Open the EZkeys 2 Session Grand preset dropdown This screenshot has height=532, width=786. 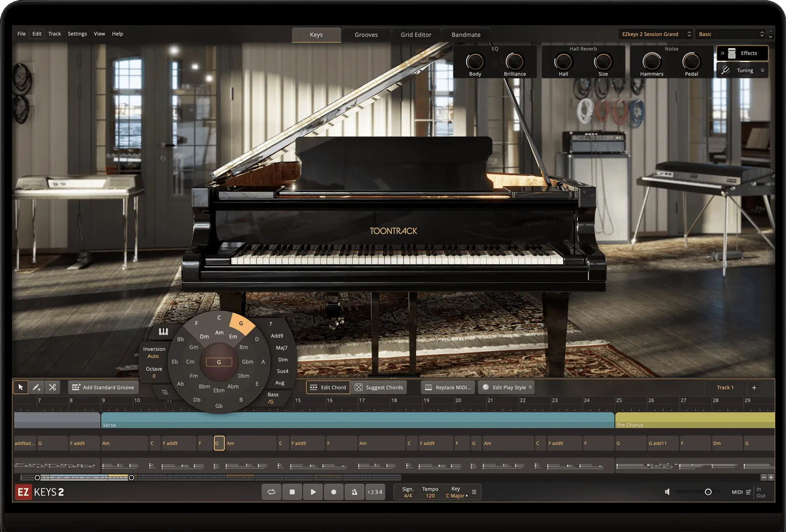[655, 34]
